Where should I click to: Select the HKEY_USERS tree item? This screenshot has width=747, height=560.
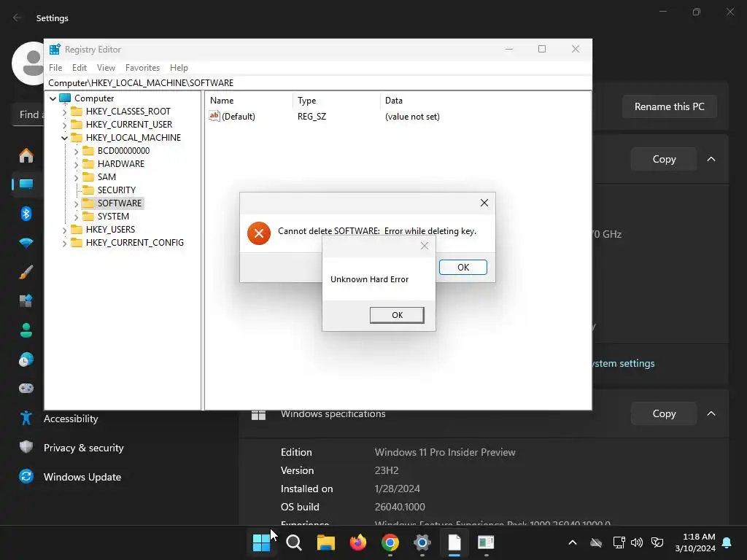click(110, 230)
